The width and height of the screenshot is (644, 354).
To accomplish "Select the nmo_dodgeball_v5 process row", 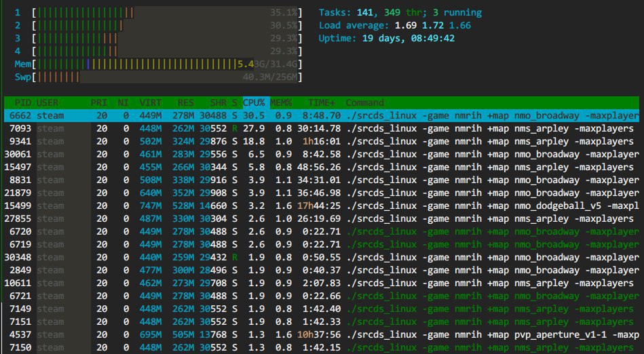I will pyautogui.click(x=322, y=205).
